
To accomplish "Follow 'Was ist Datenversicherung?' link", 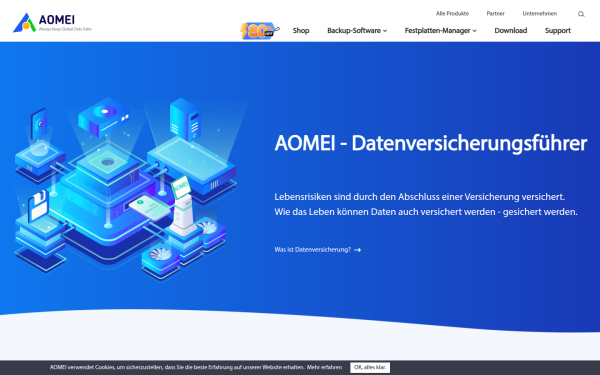I will [312, 250].
